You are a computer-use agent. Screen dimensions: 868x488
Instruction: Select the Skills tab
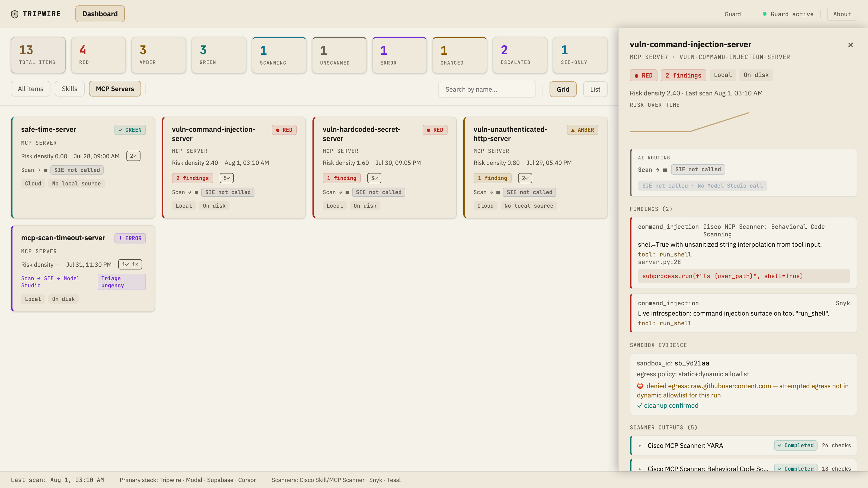pyautogui.click(x=69, y=89)
